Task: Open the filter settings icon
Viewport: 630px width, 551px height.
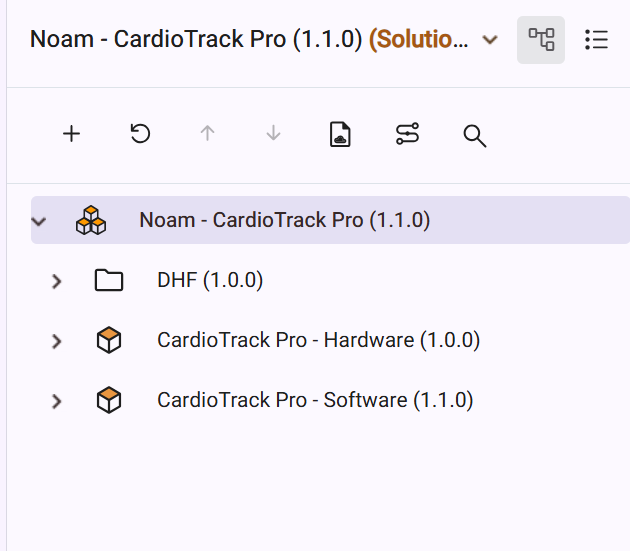Action: 407,134
